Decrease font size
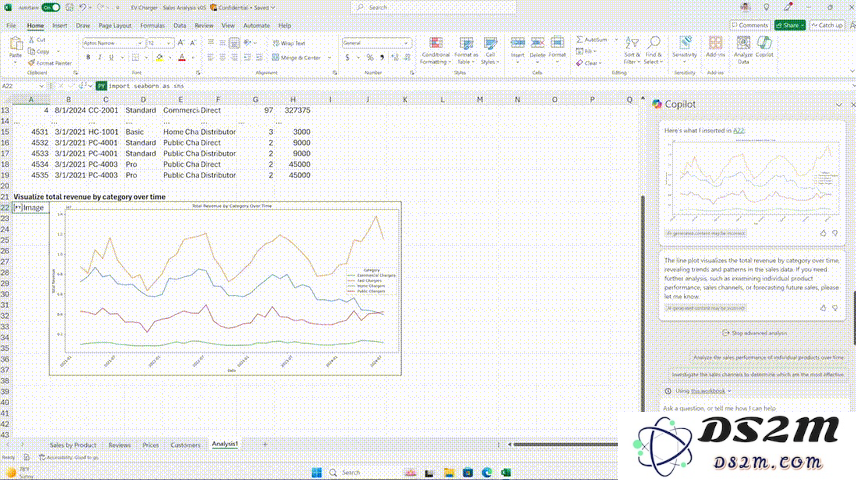Image resolution: width=856 pixels, height=480 pixels. [193, 43]
